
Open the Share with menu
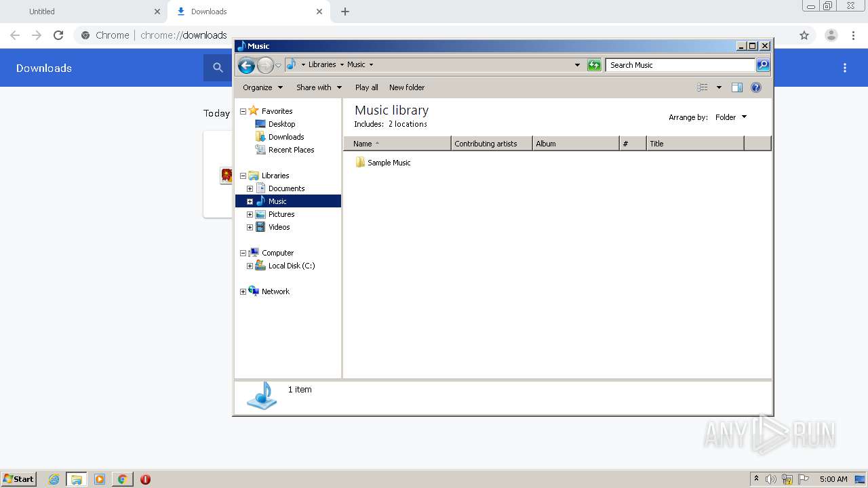click(x=319, y=87)
